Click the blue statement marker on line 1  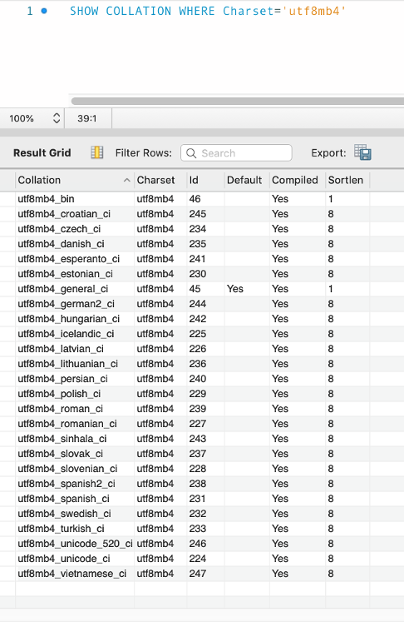pyautogui.click(x=44, y=11)
